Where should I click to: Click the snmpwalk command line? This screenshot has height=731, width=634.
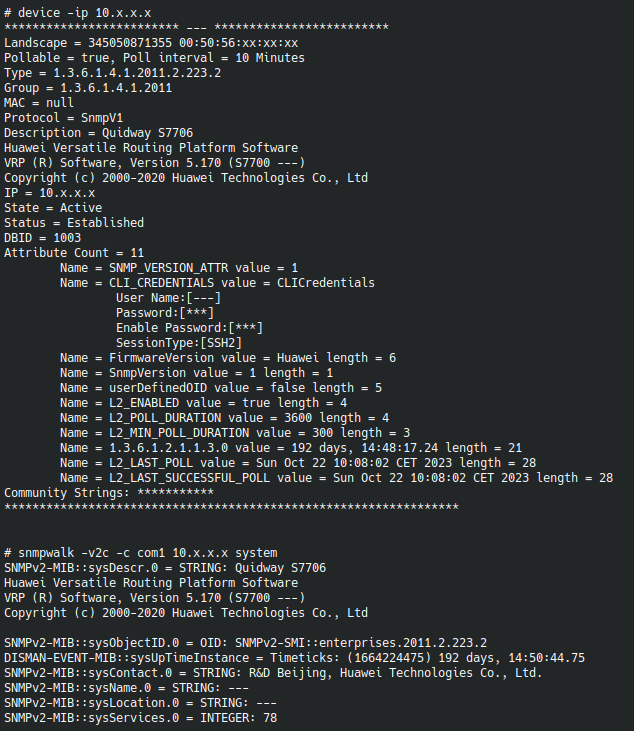[x=141, y=553]
